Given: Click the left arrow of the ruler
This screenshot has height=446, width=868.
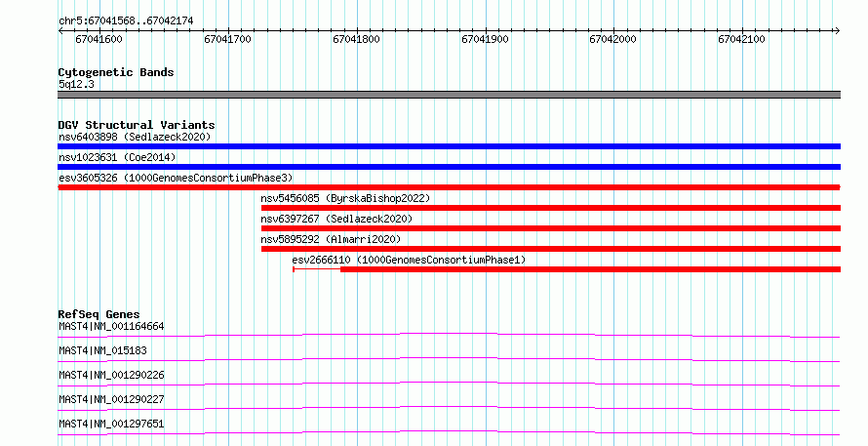Looking at the screenshot, I should click(60, 31).
